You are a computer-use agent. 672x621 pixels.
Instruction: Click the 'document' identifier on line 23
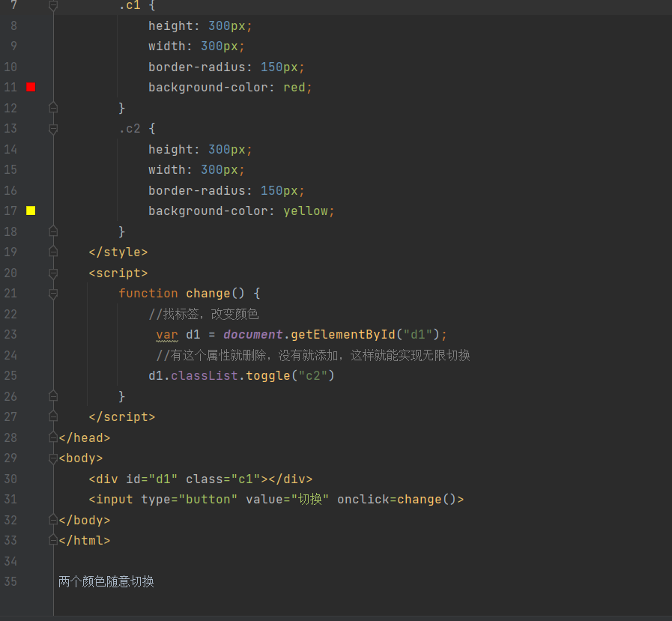(x=253, y=334)
